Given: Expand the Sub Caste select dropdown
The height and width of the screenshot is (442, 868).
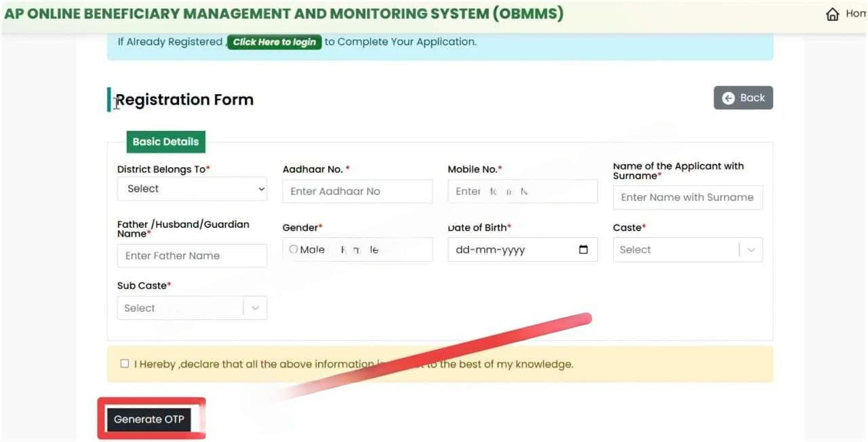Looking at the screenshot, I should point(191,308).
